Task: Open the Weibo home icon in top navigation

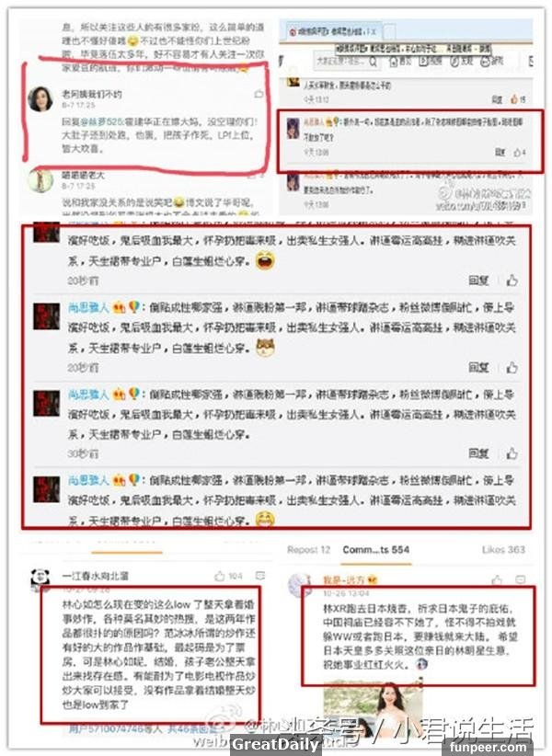Action: click(x=394, y=62)
